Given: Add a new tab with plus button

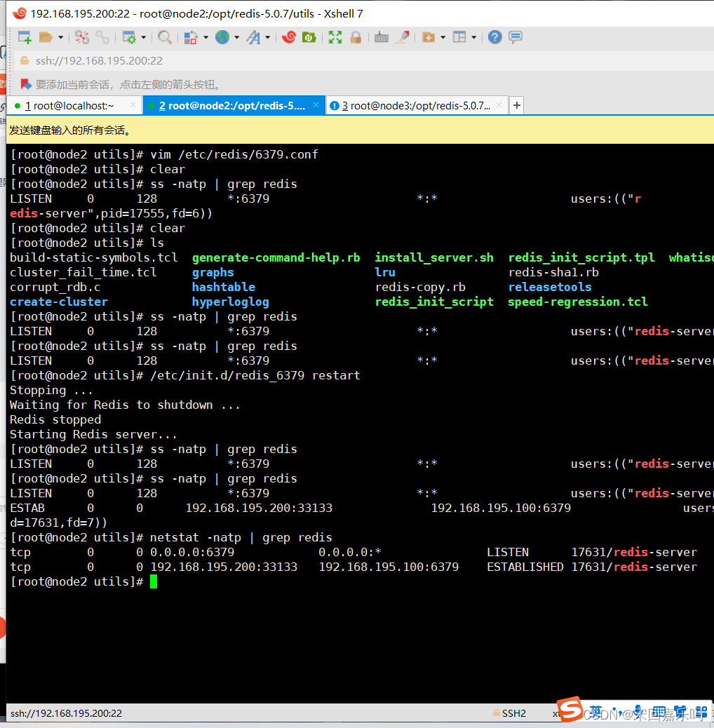Looking at the screenshot, I should 517,106.
